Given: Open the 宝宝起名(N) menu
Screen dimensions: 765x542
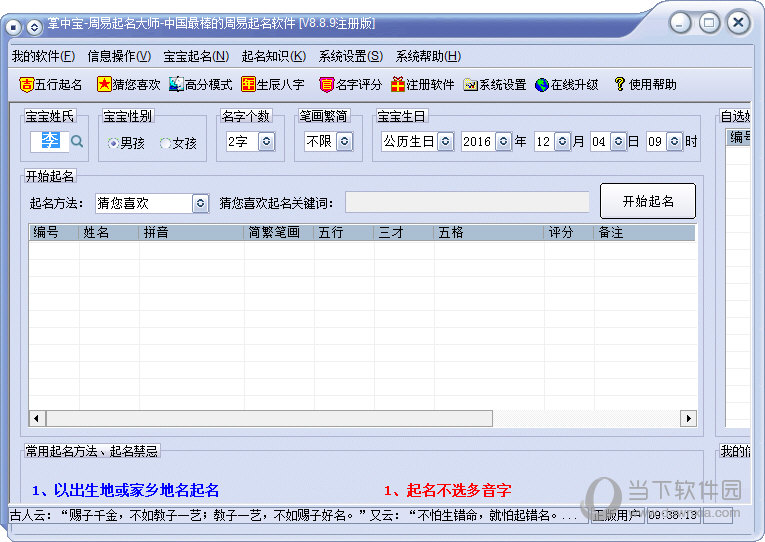Looking at the screenshot, I should pos(196,56).
